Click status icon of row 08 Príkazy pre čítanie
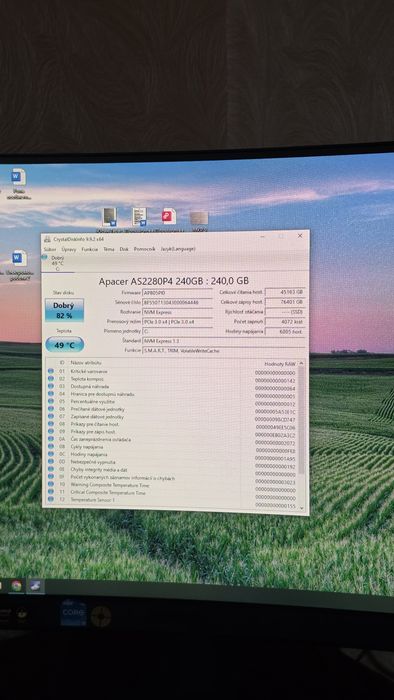Image resolution: width=394 pixels, height=700 pixels. coord(51,424)
